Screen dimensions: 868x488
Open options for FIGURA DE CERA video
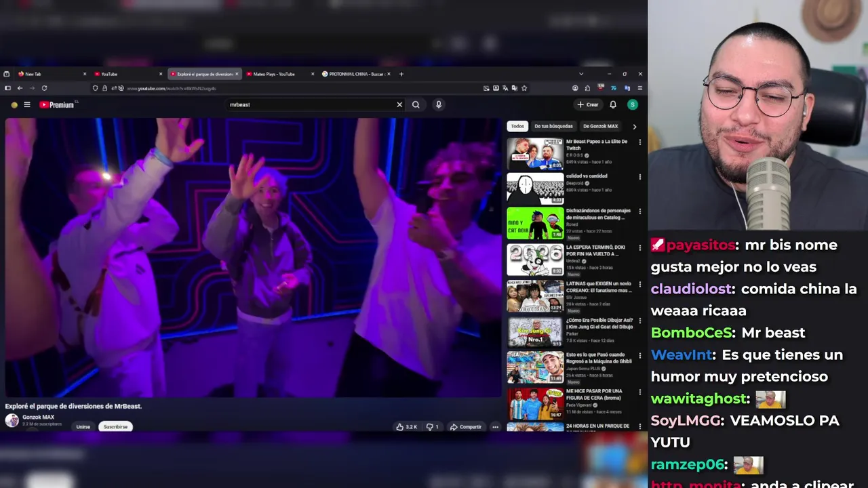(x=639, y=392)
